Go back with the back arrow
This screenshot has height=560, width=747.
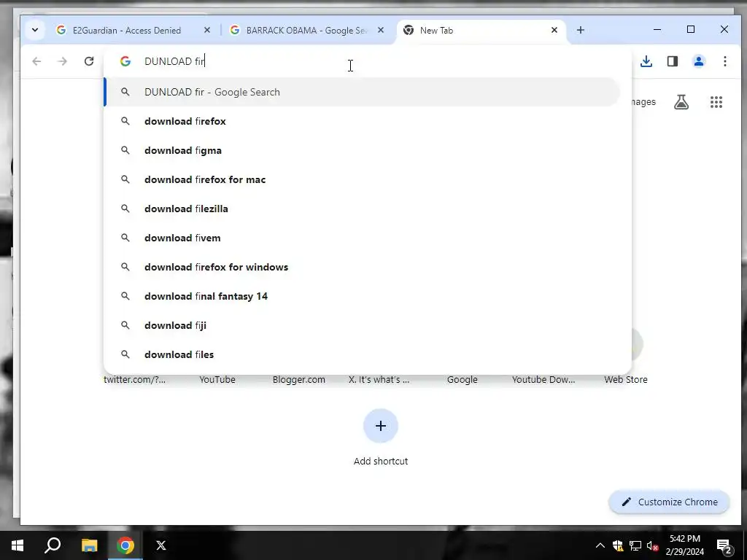pyautogui.click(x=36, y=61)
